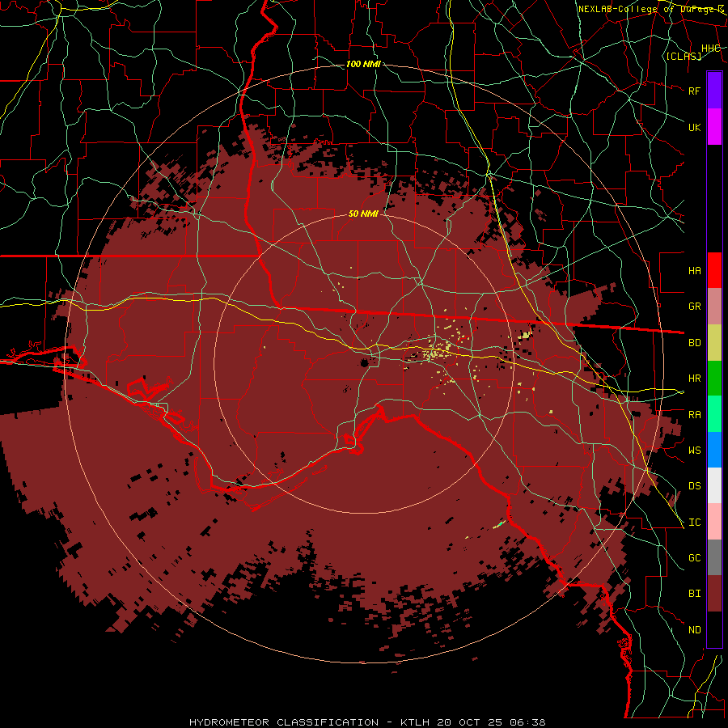The width and height of the screenshot is (728, 728).
Task: Click the '100 NMI' range ring label
Action: pos(363,64)
